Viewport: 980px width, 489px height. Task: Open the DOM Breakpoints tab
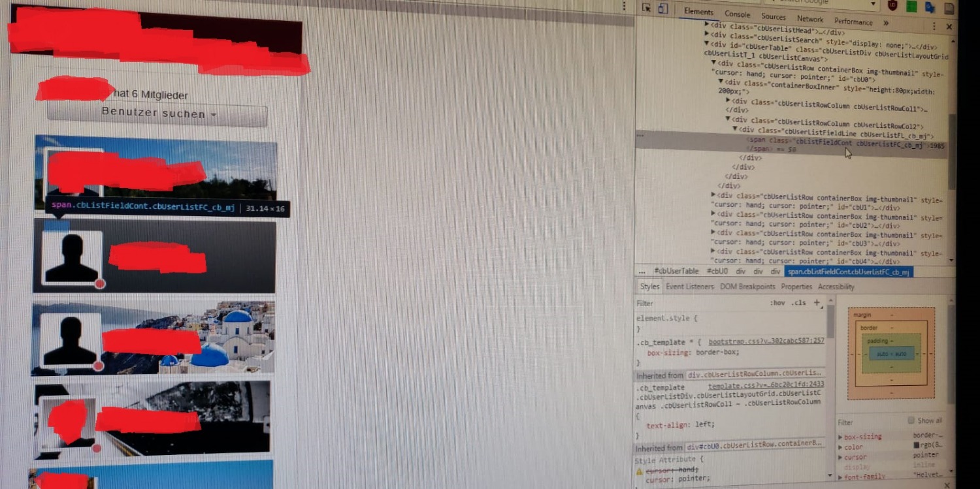pos(747,287)
